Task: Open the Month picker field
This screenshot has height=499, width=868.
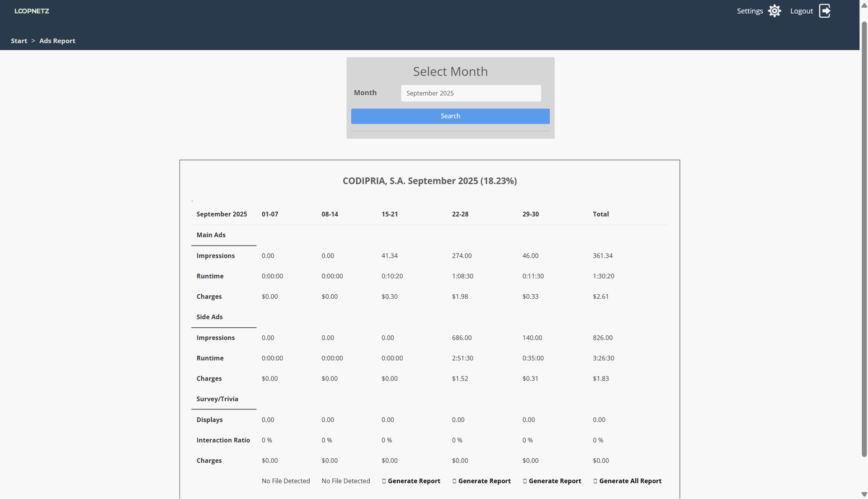Action: pyautogui.click(x=471, y=93)
